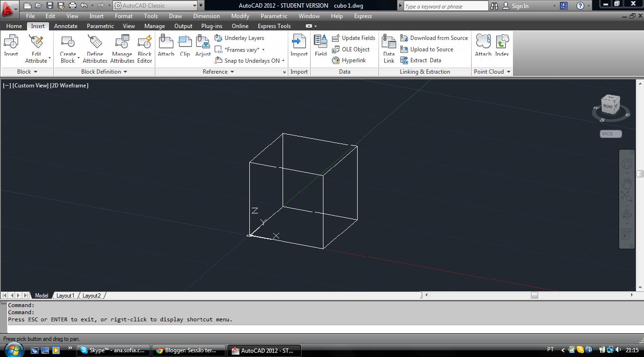
Task: Select the Pan tool on the navigation bar
Action: [626, 183]
